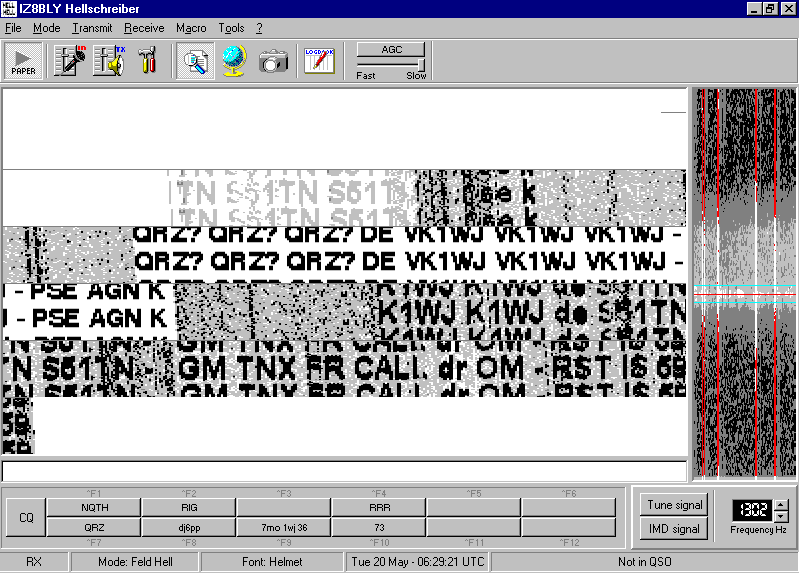Click the empty F3 macro button
The image size is (799, 573).
point(284,508)
